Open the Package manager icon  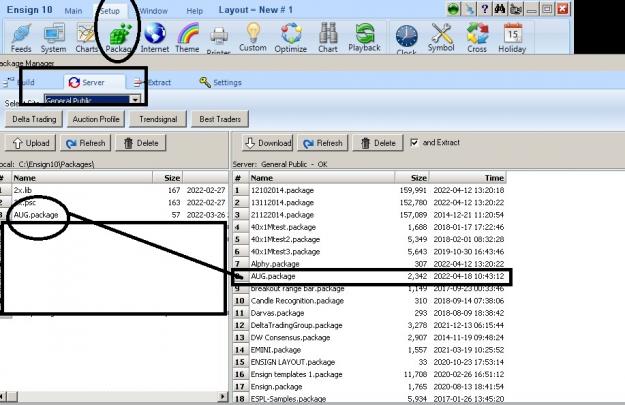[119, 38]
